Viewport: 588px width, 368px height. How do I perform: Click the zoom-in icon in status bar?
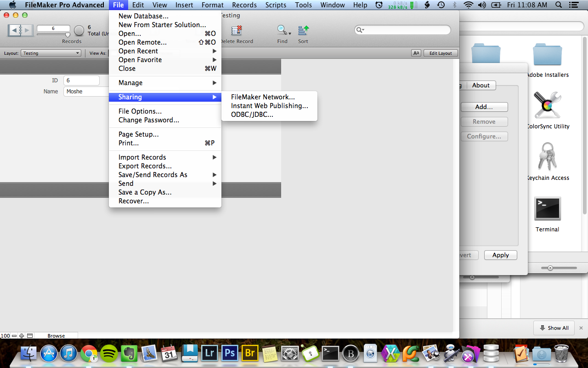click(x=22, y=336)
